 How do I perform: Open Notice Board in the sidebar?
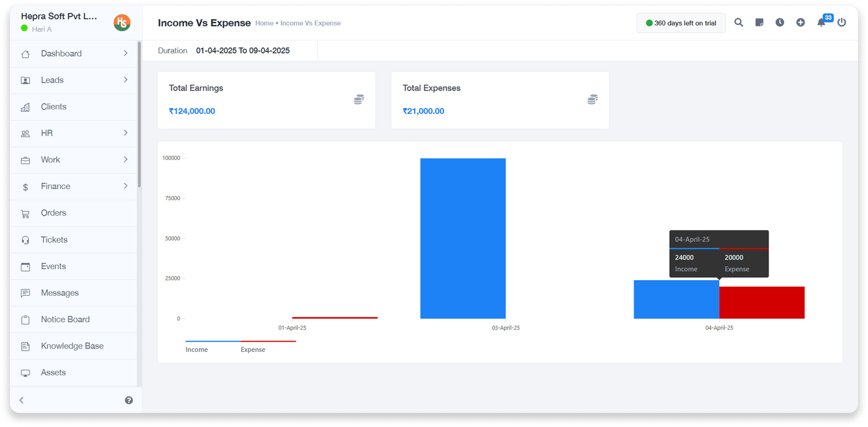(x=65, y=319)
